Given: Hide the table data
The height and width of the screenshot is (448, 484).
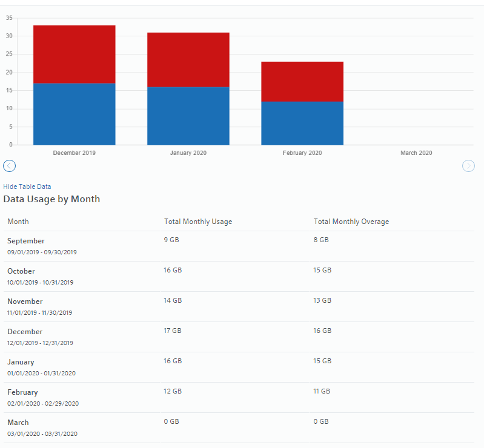Looking at the screenshot, I should tap(27, 186).
